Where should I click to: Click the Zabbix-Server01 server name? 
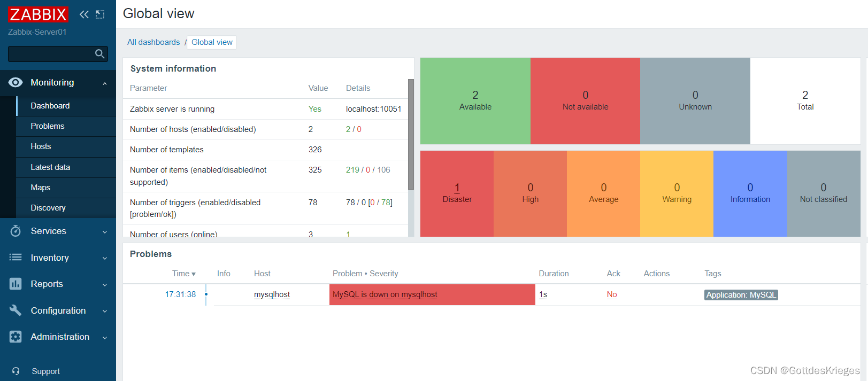click(x=37, y=32)
